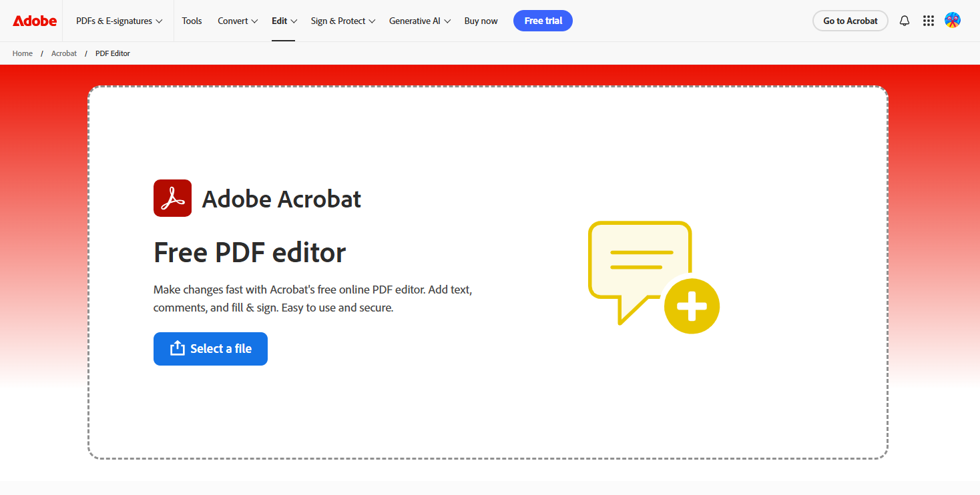
Task: Click the upload icon inside Select a file
Action: click(178, 348)
